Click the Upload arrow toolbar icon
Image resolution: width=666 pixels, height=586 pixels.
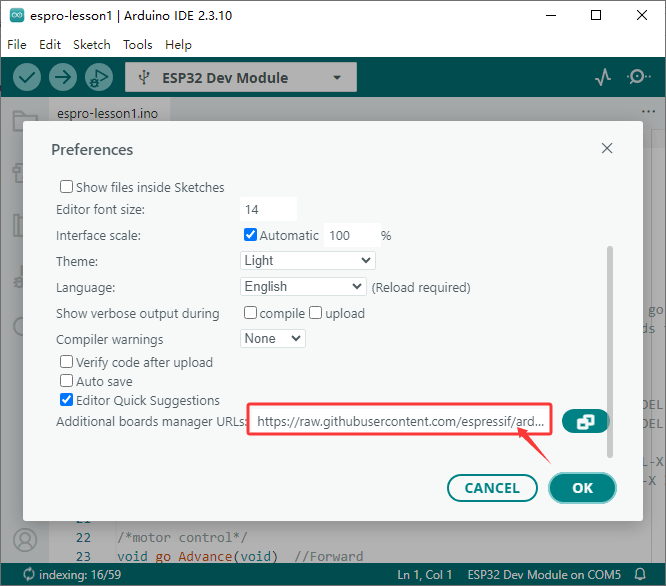(63, 77)
